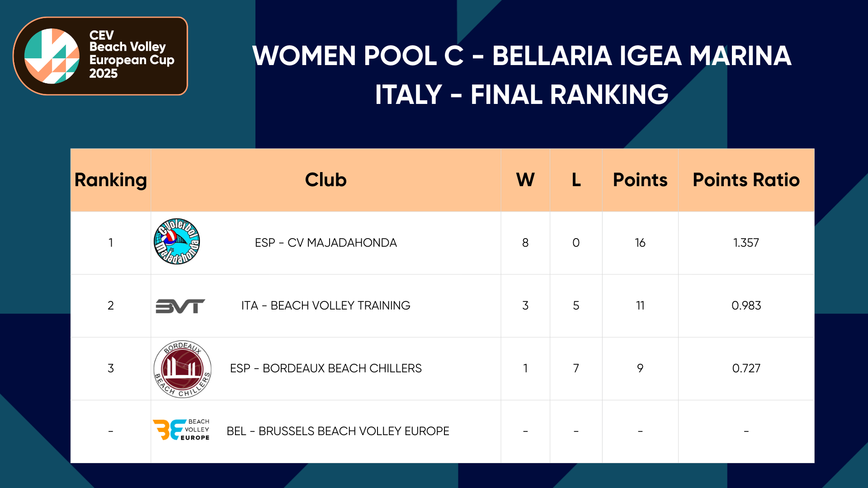Click the Women Pool C title heading
The image size is (868, 488).
point(522,56)
